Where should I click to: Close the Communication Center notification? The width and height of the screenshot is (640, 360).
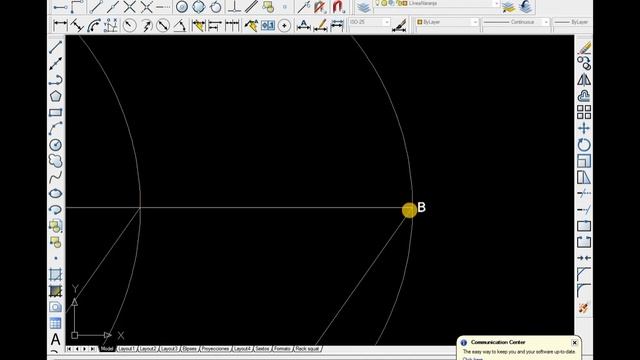tap(574, 342)
